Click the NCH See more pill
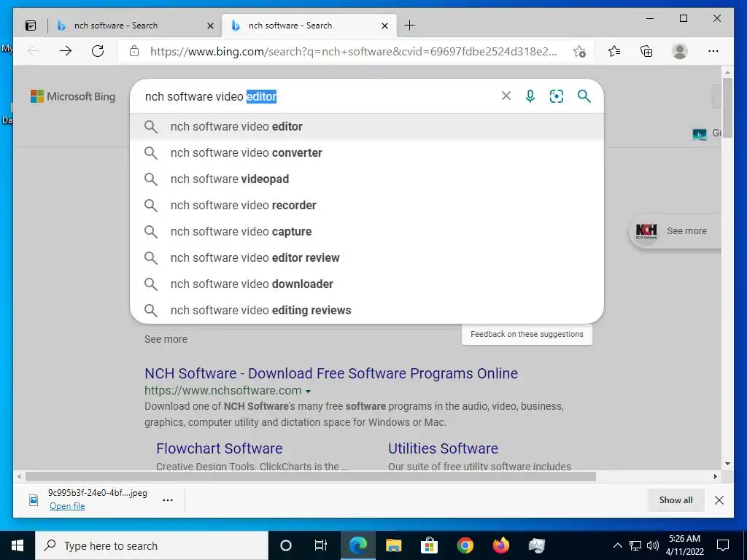The width and height of the screenshot is (747, 560). tap(676, 231)
